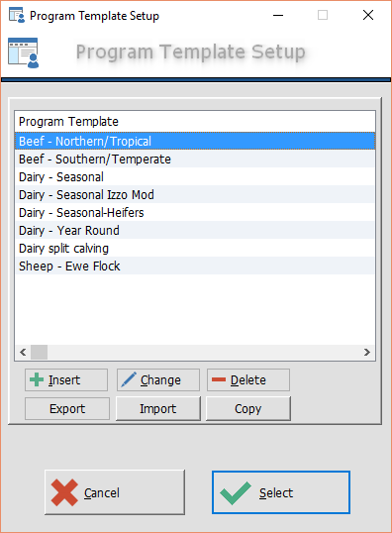This screenshot has height=533, width=392.
Task: Click the scrollbar left arrow
Action: 23,352
